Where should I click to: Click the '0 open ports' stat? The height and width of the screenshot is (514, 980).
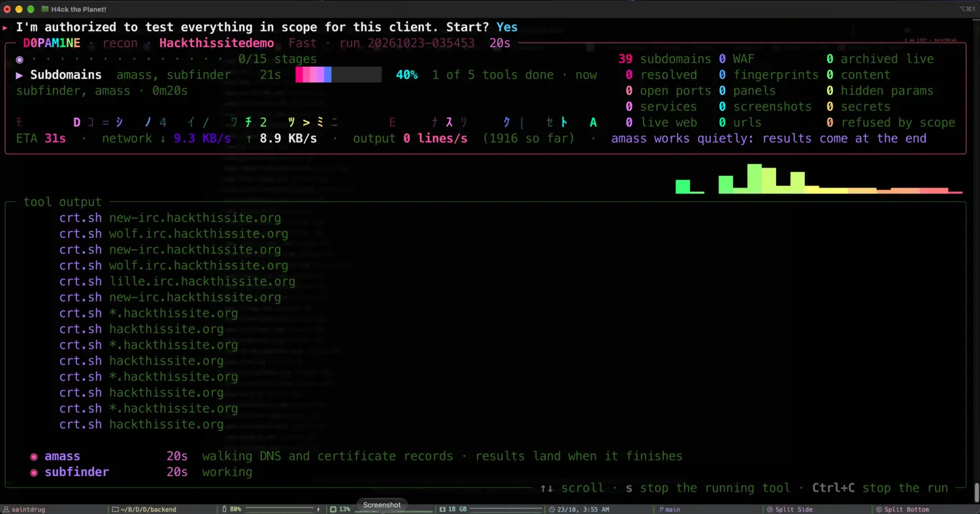[668, 91]
